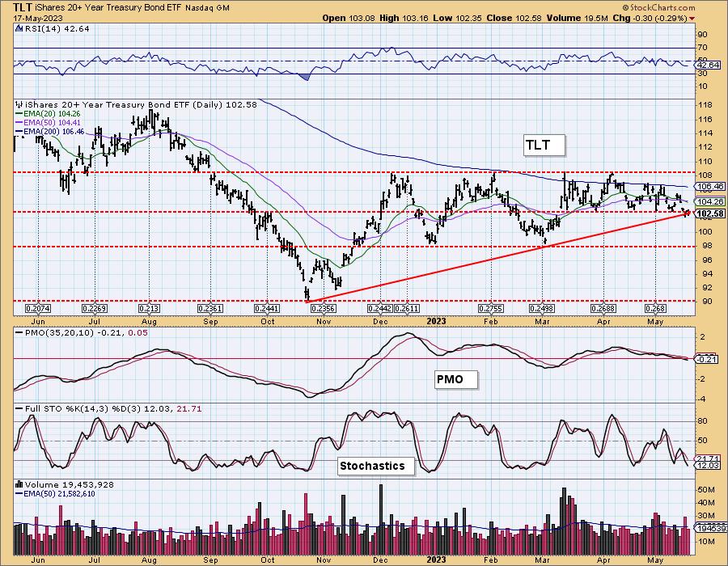
Task: Click the 0.2441 value label near October
Action: tap(267, 309)
